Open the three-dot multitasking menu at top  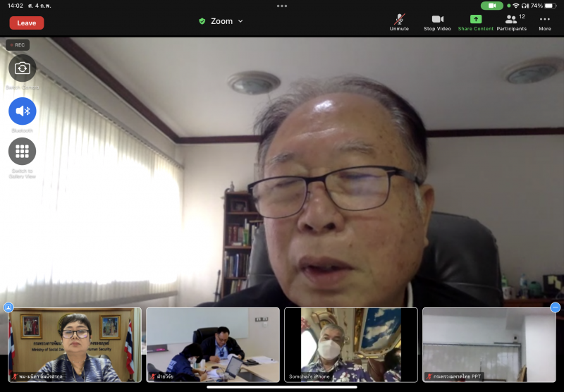(x=282, y=6)
